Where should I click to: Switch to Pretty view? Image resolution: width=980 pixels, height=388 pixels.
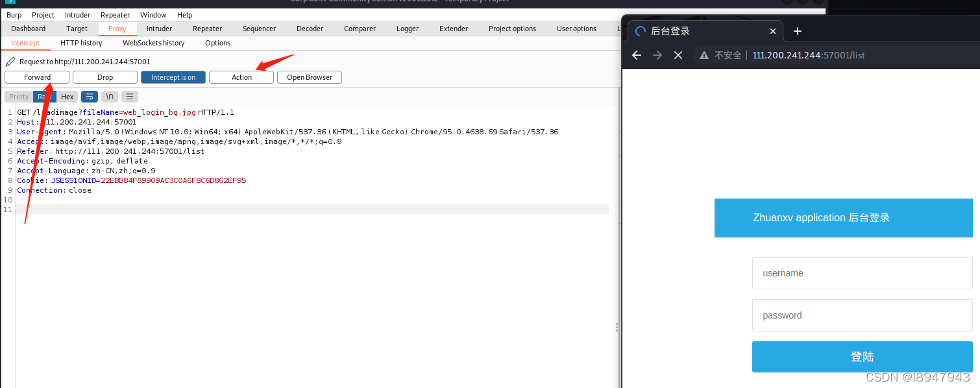(x=19, y=97)
